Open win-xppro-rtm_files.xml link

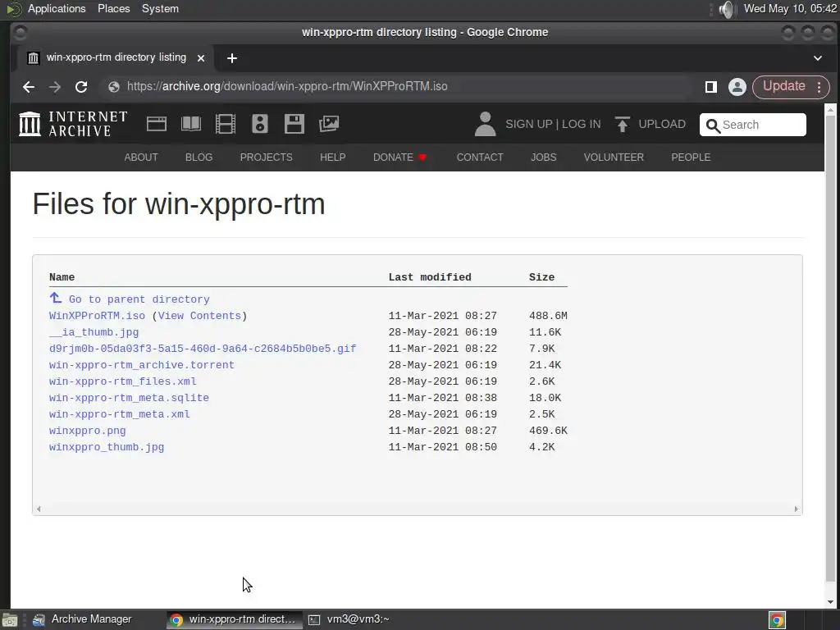click(123, 381)
